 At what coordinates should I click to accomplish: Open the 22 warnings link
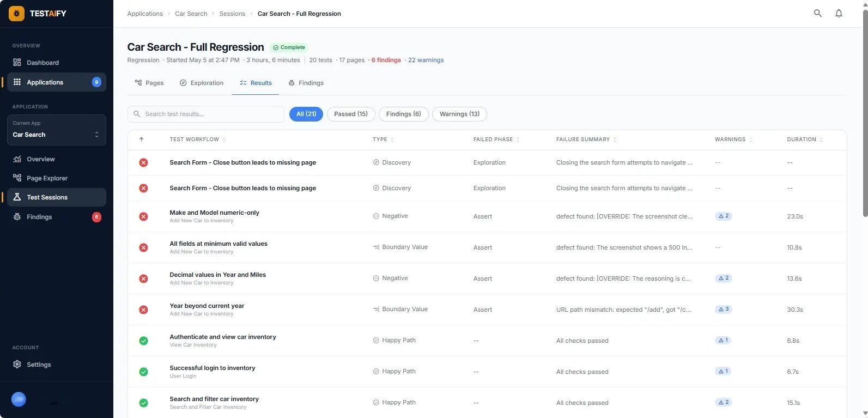pyautogui.click(x=426, y=60)
